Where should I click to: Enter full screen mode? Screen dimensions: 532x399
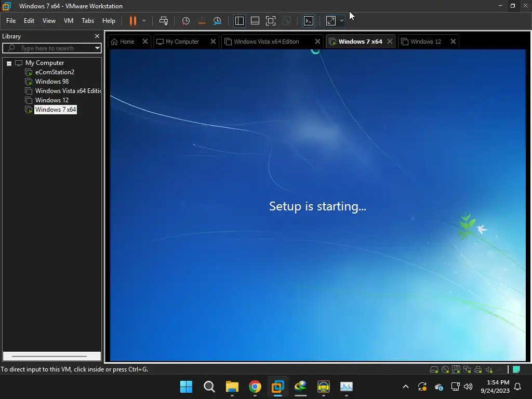pyautogui.click(x=270, y=21)
